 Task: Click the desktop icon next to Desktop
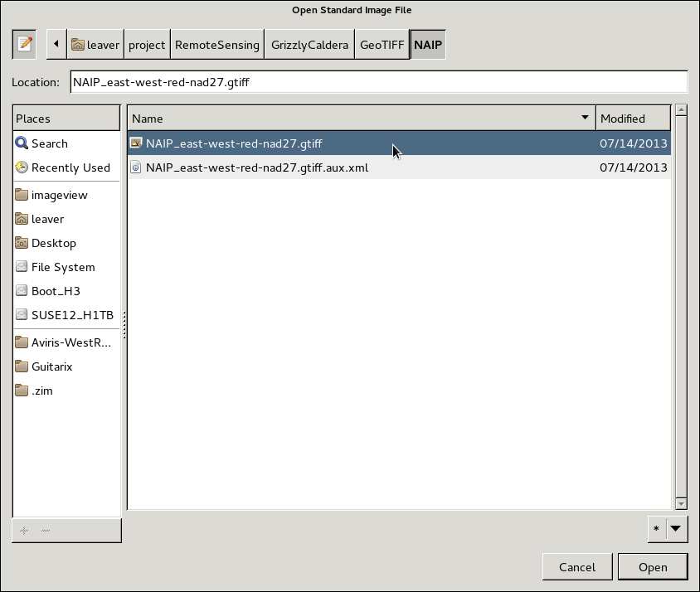tap(22, 243)
